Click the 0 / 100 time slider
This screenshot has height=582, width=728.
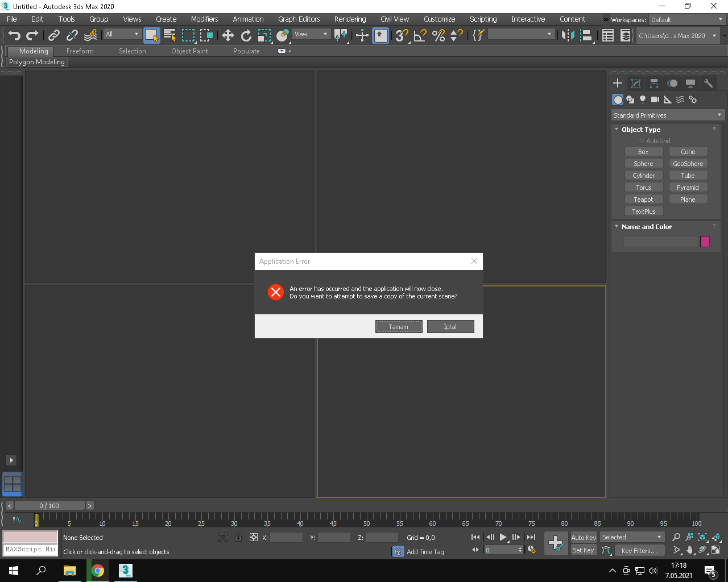point(49,506)
